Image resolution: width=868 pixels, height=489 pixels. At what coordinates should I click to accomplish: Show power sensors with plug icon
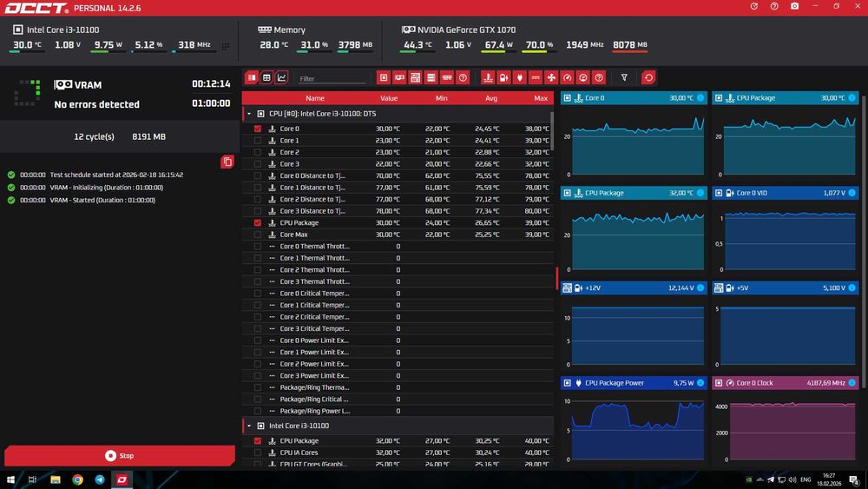[x=519, y=77]
